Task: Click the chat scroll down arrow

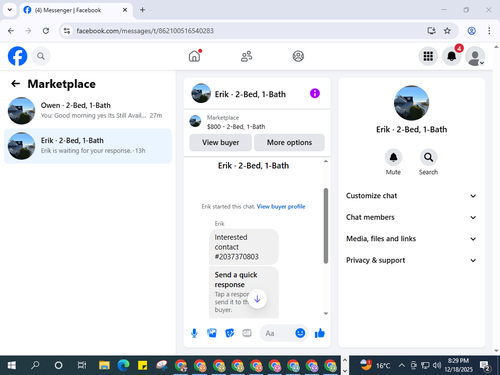Action: click(326, 313)
